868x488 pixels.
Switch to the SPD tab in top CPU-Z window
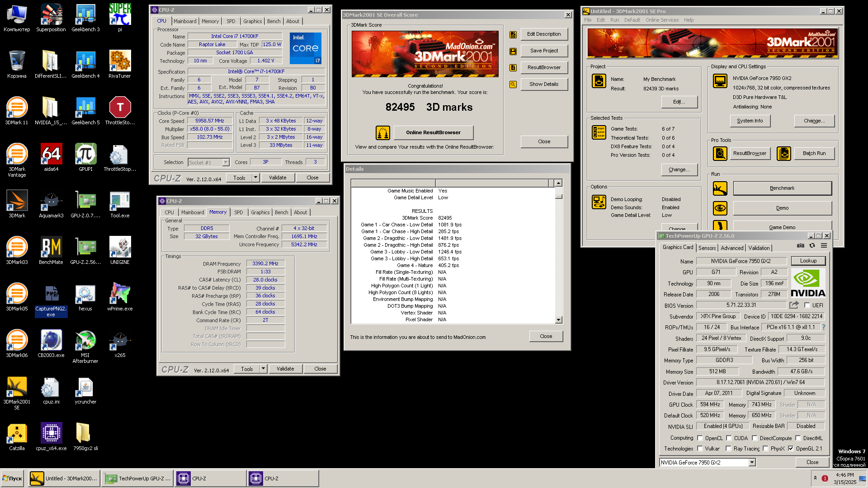pos(231,21)
